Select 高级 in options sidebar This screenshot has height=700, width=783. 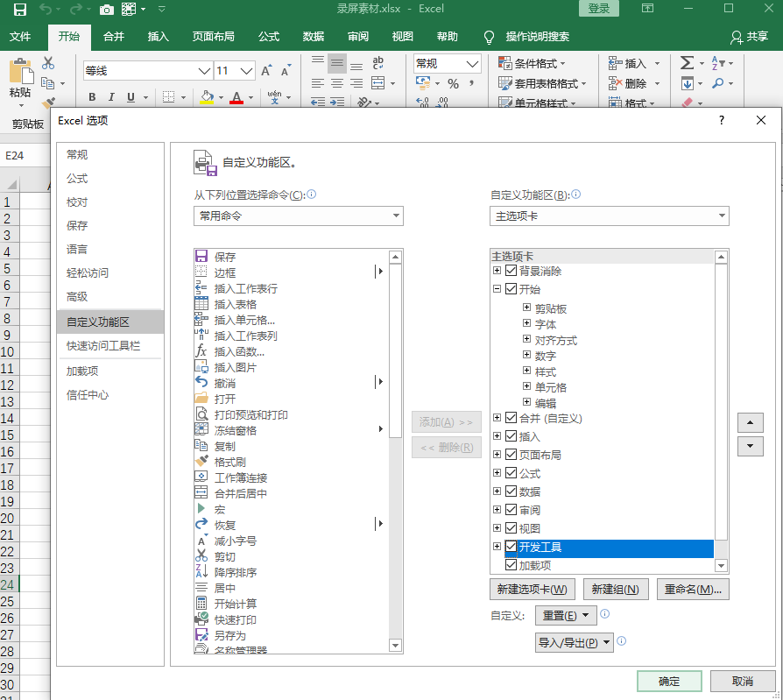click(110, 297)
